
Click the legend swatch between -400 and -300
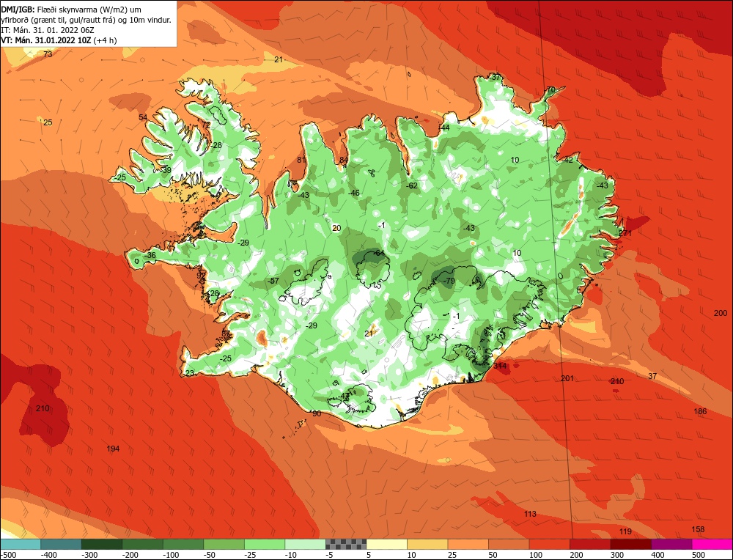click(61, 544)
